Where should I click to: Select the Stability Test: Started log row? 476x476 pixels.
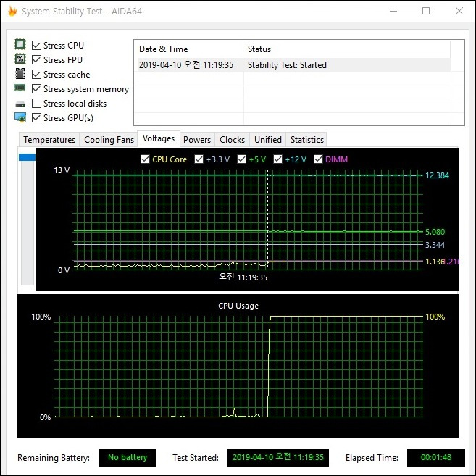(294, 65)
